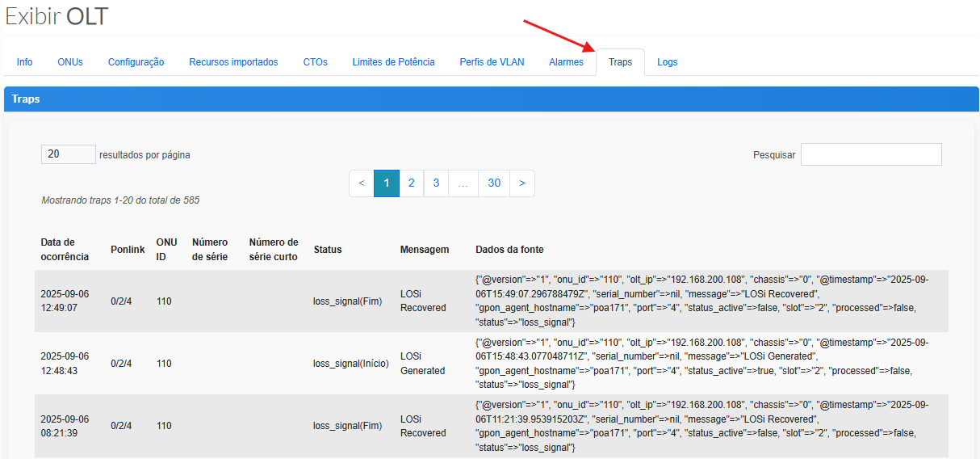Go to previous page arrow
This screenshot has width=980, height=459.
pyautogui.click(x=362, y=183)
